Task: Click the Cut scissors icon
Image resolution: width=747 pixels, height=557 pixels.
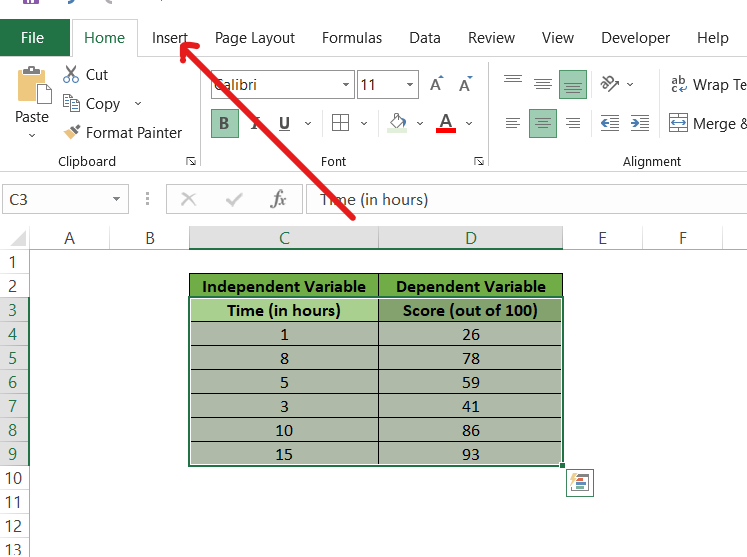Action: pos(71,75)
